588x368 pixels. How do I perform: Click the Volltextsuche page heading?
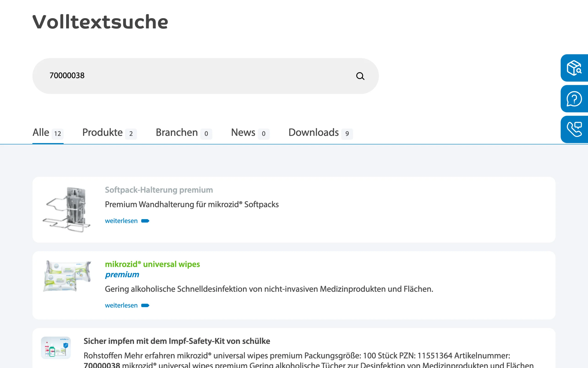click(100, 22)
